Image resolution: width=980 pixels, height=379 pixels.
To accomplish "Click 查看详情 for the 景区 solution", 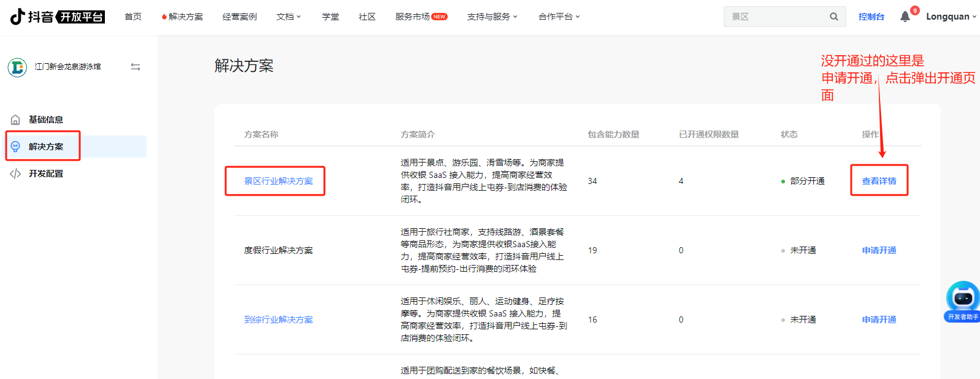I will [x=879, y=181].
